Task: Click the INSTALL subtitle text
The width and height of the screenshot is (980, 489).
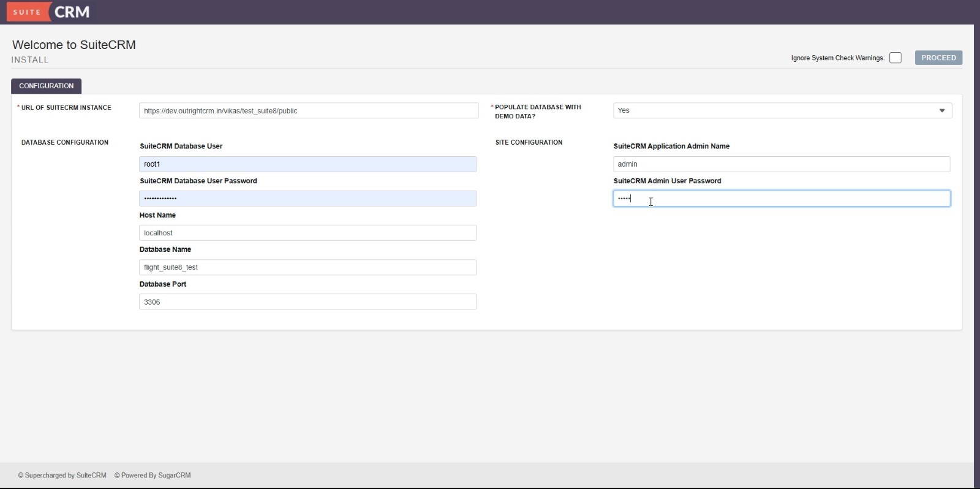Action: click(30, 59)
